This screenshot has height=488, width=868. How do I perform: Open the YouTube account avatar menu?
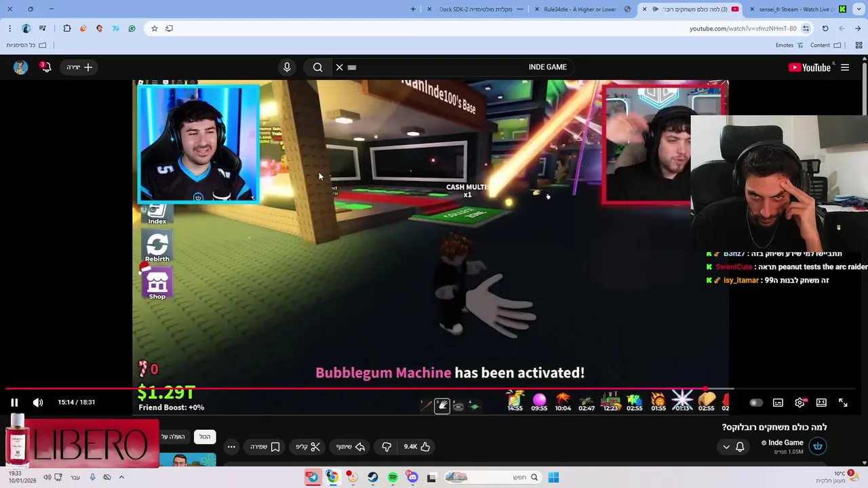(x=20, y=67)
